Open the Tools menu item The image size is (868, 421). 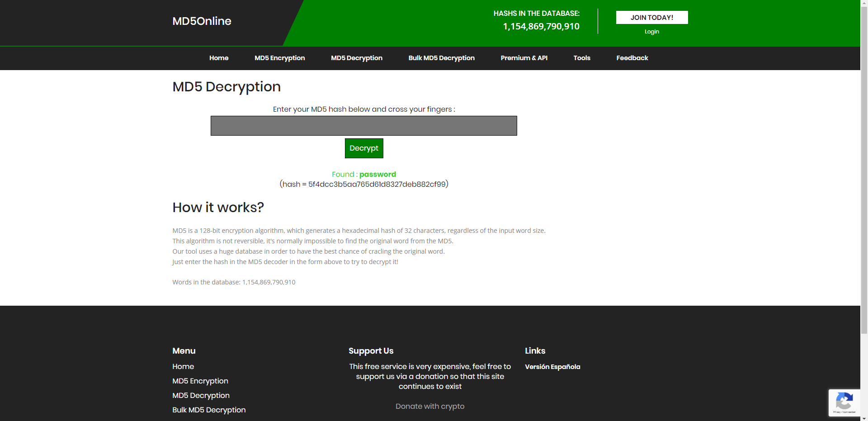[x=581, y=58]
